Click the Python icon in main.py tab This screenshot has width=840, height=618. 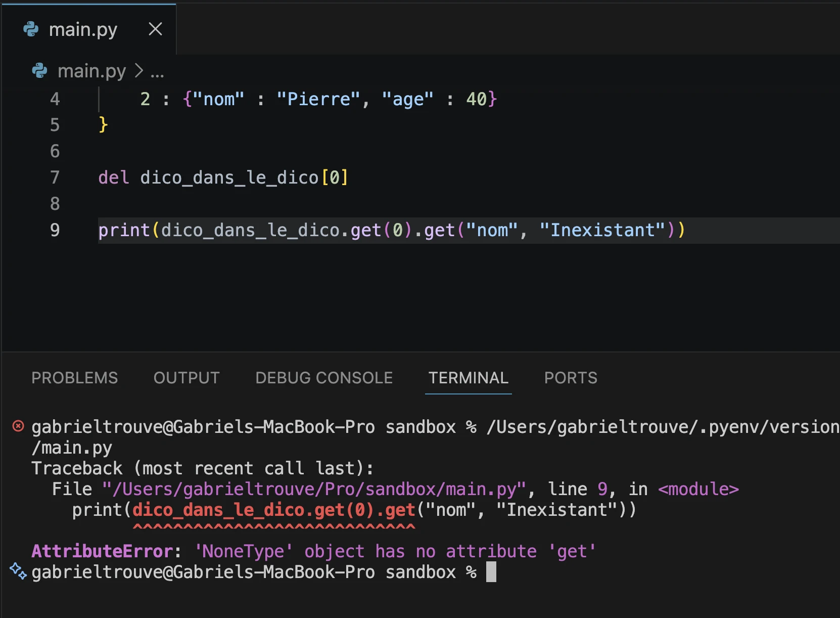coord(31,29)
